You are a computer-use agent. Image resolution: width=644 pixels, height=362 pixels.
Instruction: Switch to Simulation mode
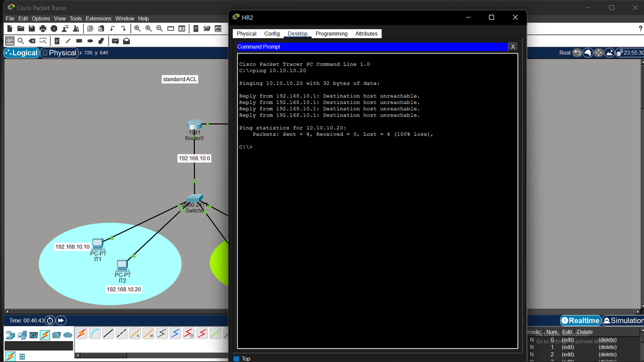[x=623, y=321]
